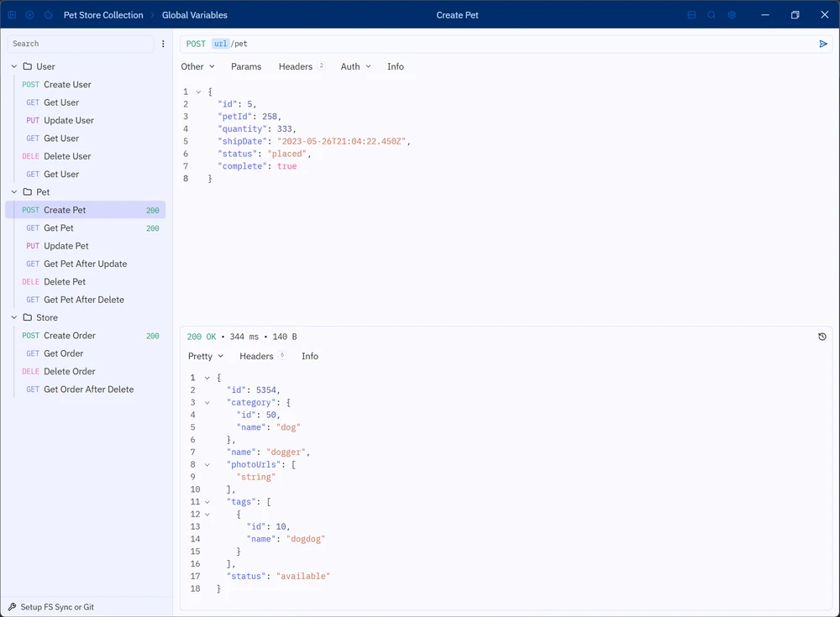The width and height of the screenshot is (840, 617).
Task: Select the Get Order After Delete request
Action: pos(86,390)
